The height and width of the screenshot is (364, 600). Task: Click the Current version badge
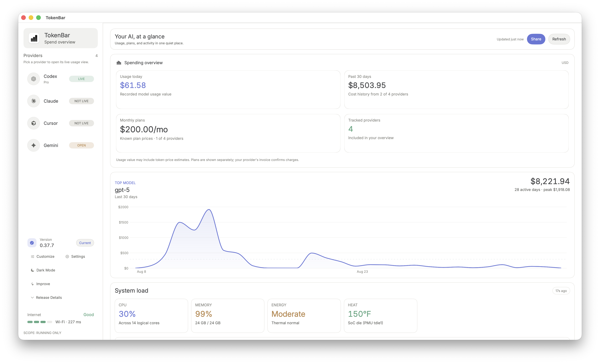(85, 243)
